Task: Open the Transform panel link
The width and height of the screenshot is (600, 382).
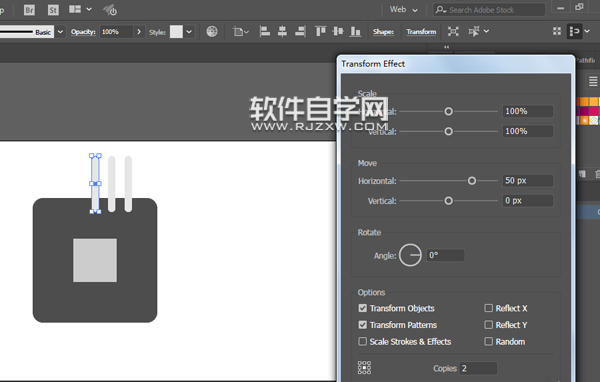Action: pos(421,32)
